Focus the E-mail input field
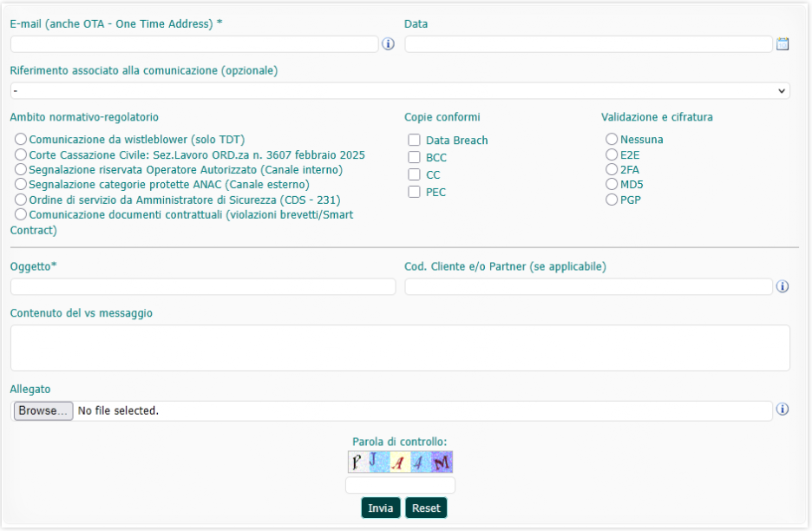This screenshot has height=531, width=812. tap(194, 44)
